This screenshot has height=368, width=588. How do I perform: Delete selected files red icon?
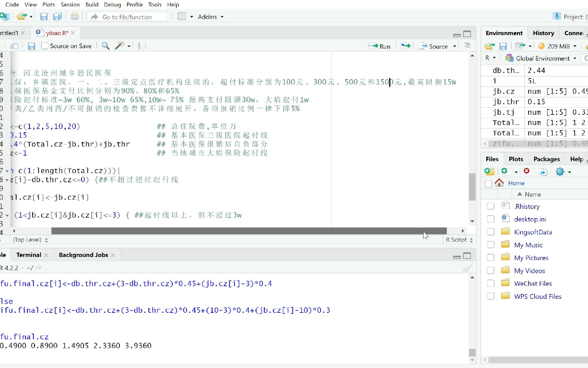click(x=527, y=171)
